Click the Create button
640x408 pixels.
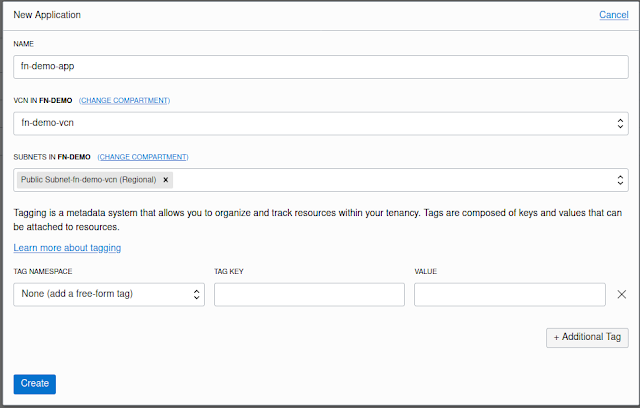[35, 384]
